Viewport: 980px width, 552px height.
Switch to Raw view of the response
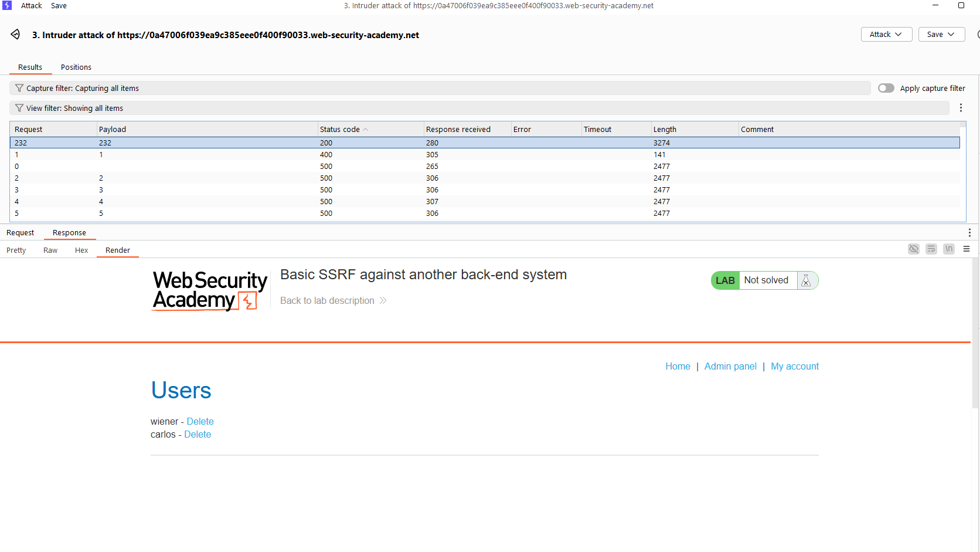[x=50, y=250]
